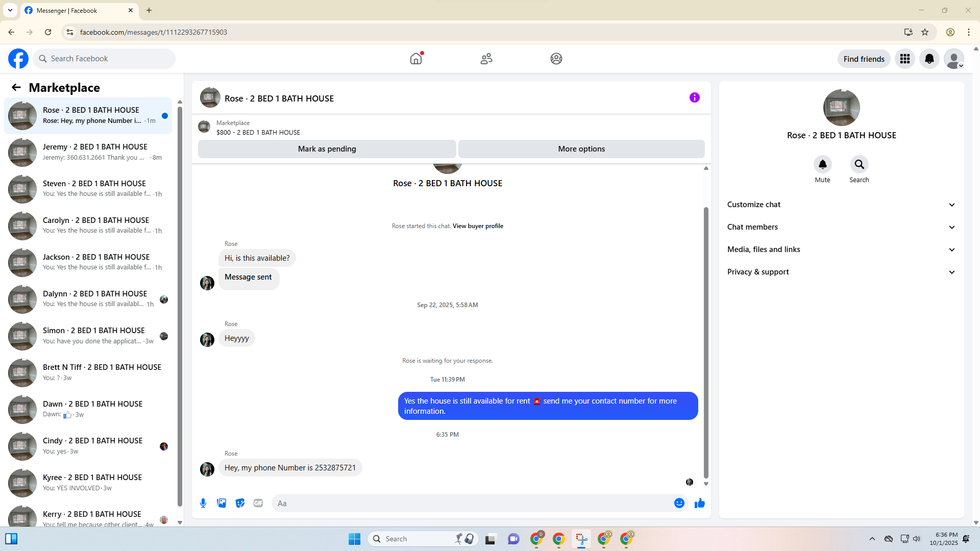The image size is (980, 551).
Task: Show hidden tray icons chevron
Action: (x=872, y=539)
